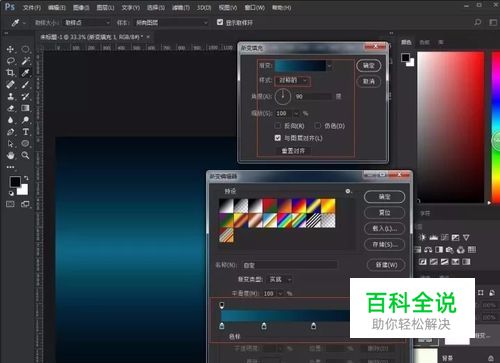500x363 pixels.
Task: Click the Curves adjustment icon
Action: [x=445, y=237]
